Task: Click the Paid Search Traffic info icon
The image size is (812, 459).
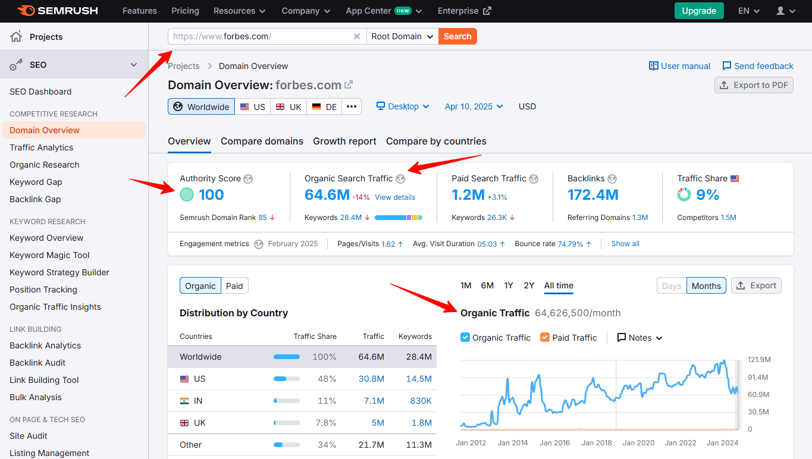Action: [x=533, y=179]
